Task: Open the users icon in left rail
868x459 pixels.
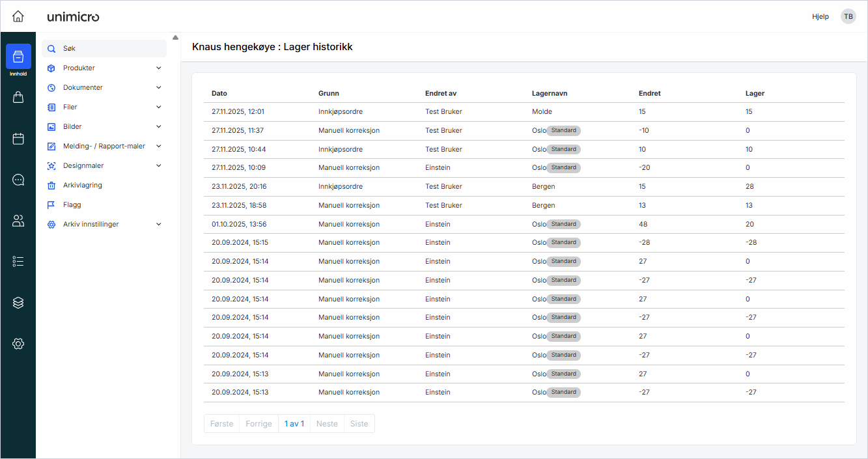Action: click(x=18, y=221)
